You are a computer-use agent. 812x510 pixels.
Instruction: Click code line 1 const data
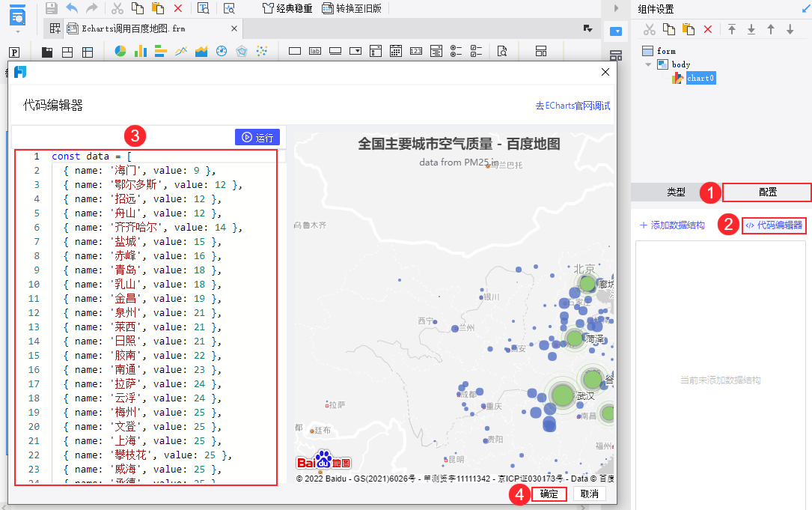click(92, 156)
